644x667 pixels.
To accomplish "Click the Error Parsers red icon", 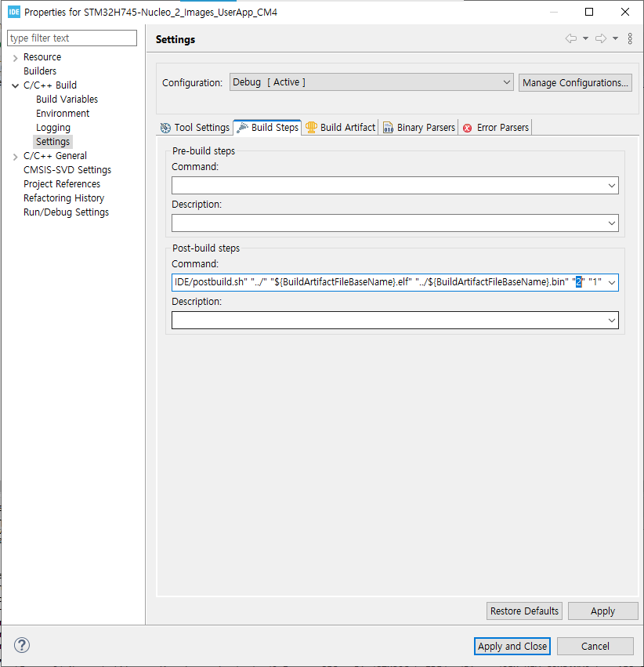I will click(467, 128).
